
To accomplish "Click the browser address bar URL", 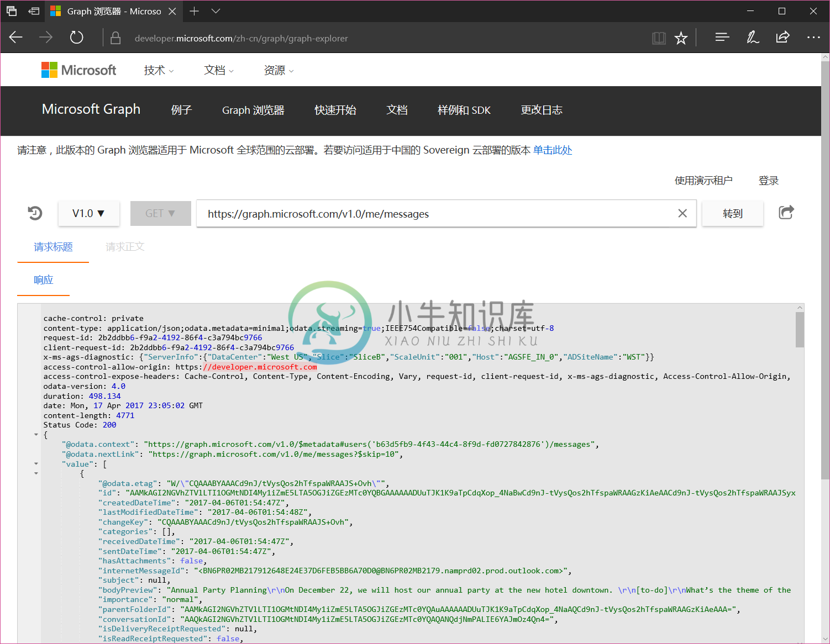I will click(x=241, y=38).
